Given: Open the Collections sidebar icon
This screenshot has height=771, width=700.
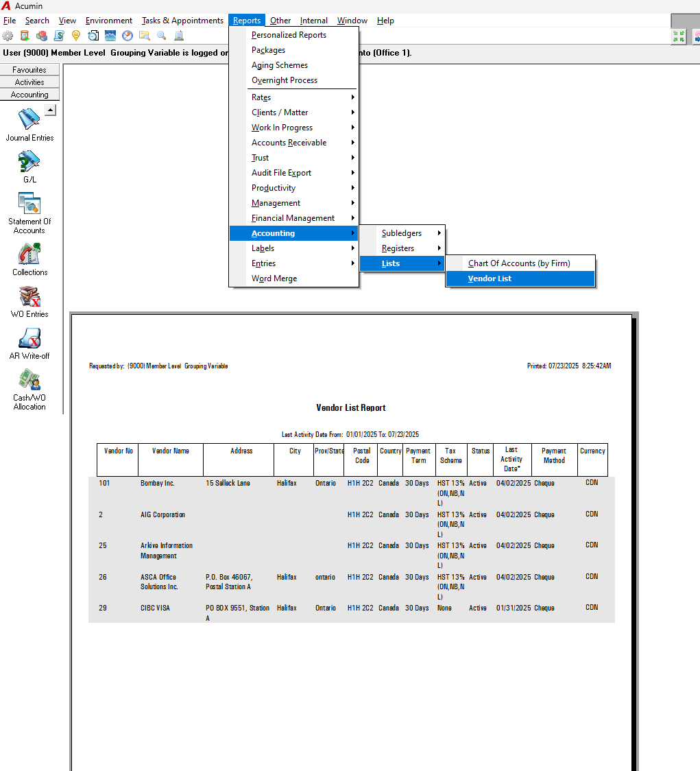Looking at the screenshot, I should point(29,254).
